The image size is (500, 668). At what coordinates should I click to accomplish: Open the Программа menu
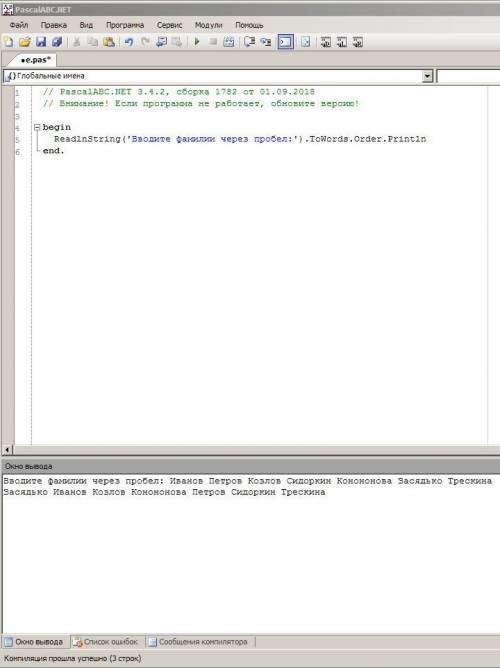pyautogui.click(x=125, y=25)
